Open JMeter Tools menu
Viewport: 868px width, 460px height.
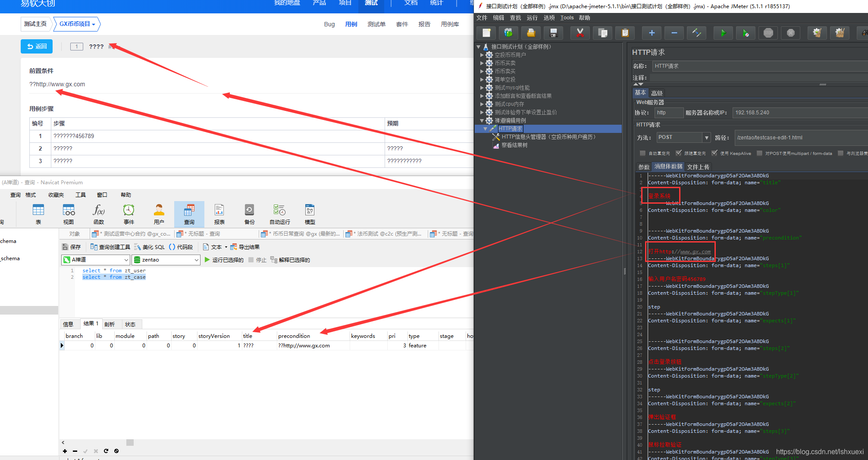tap(567, 18)
